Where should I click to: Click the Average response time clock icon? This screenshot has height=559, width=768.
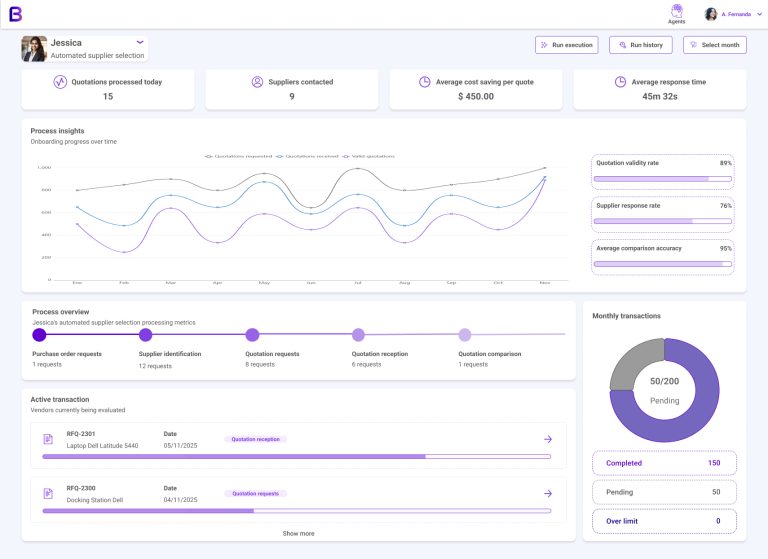click(x=620, y=82)
